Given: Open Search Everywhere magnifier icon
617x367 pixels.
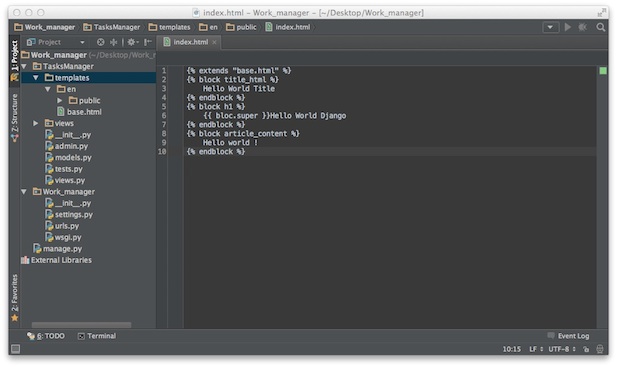Looking at the screenshot, I should (600, 27).
